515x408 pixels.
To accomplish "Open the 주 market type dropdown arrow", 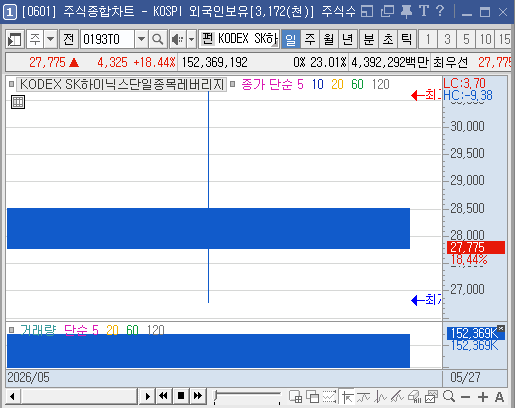I will point(50,39).
